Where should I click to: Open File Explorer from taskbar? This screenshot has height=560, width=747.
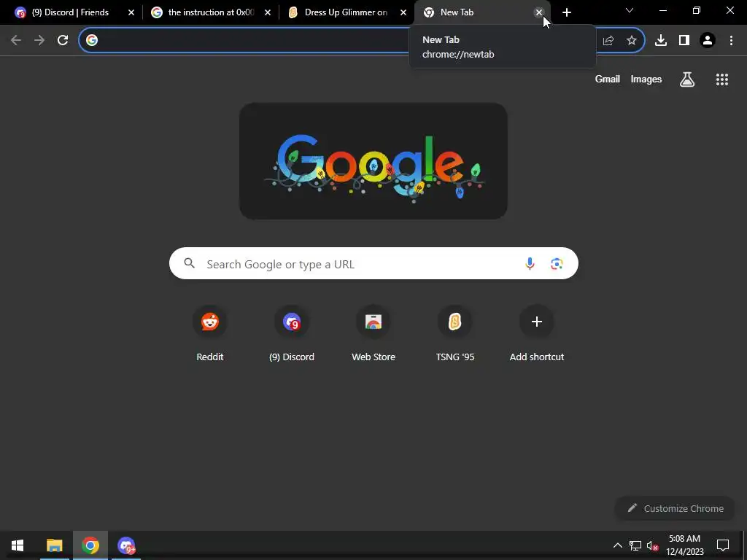coord(54,545)
